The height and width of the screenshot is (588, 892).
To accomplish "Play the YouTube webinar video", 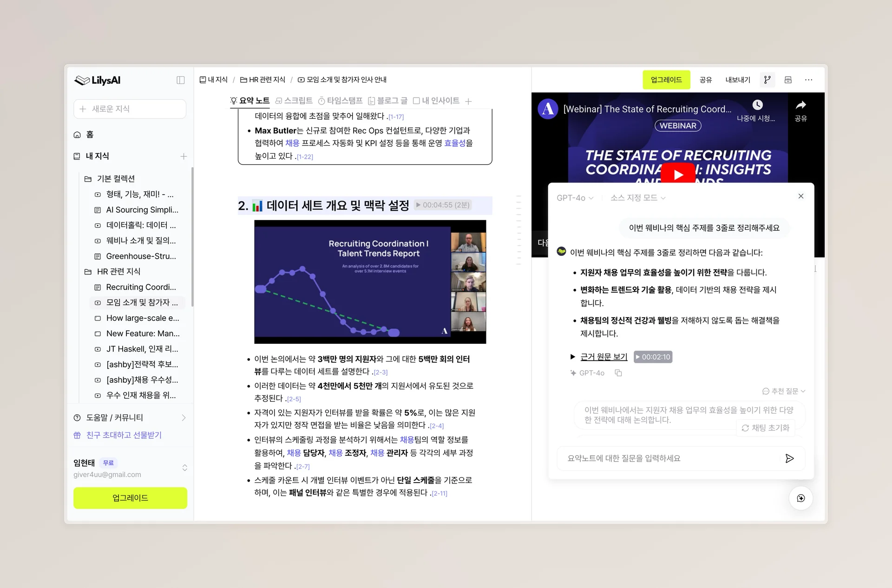I will [678, 175].
